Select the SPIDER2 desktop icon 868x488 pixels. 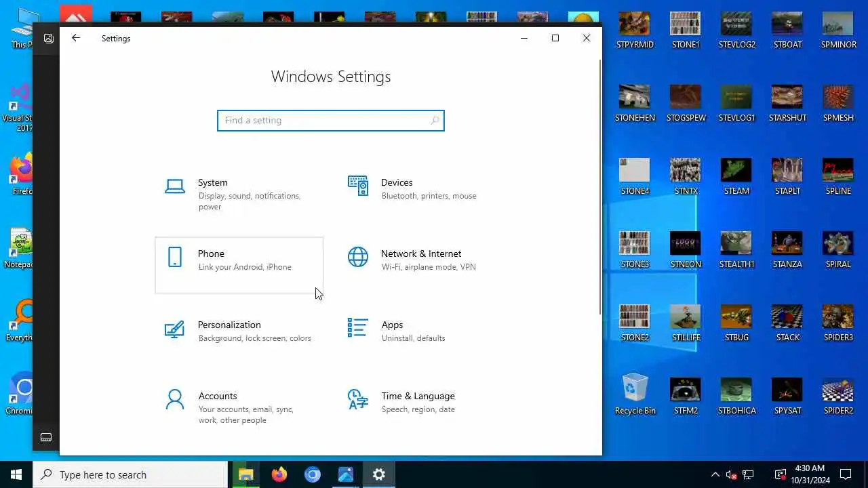coord(838,396)
